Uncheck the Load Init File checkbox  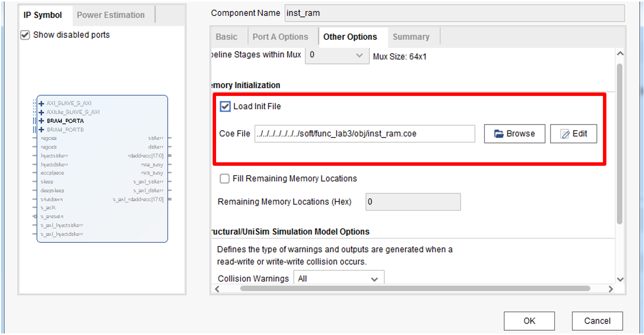[x=225, y=106]
